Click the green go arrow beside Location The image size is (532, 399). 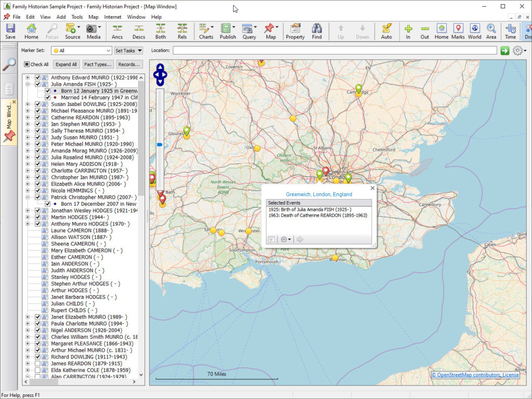tap(505, 50)
